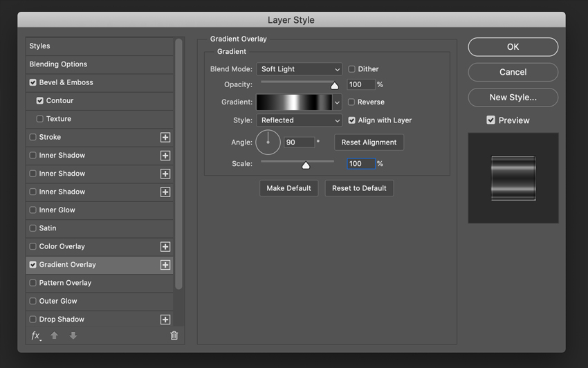Screen dimensions: 588x368
Task: Click the New Style... button
Action: 513,98
